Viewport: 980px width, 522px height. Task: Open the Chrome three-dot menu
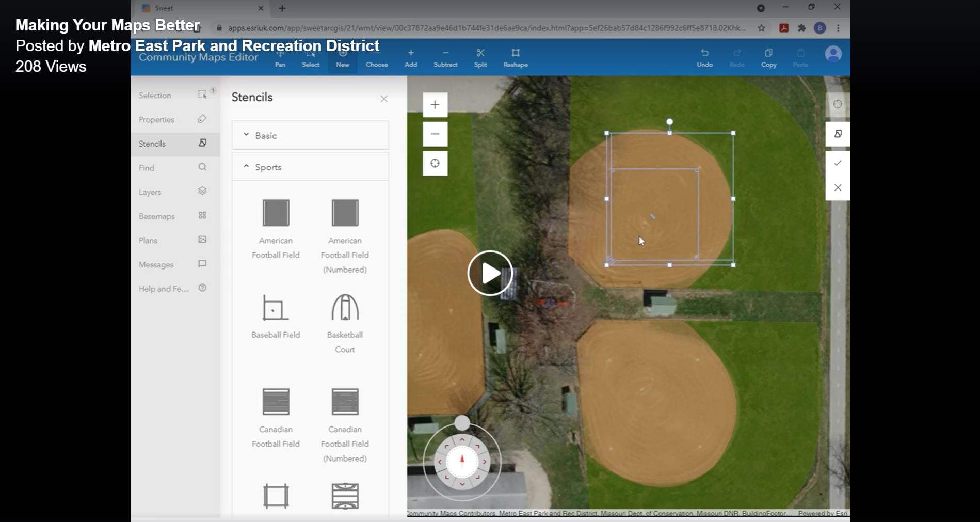838,28
